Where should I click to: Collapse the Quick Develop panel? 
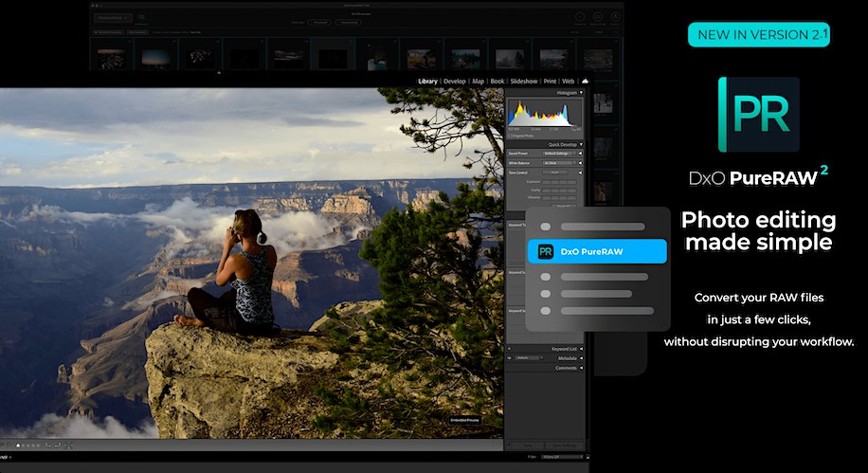pyautogui.click(x=581, y=144)
